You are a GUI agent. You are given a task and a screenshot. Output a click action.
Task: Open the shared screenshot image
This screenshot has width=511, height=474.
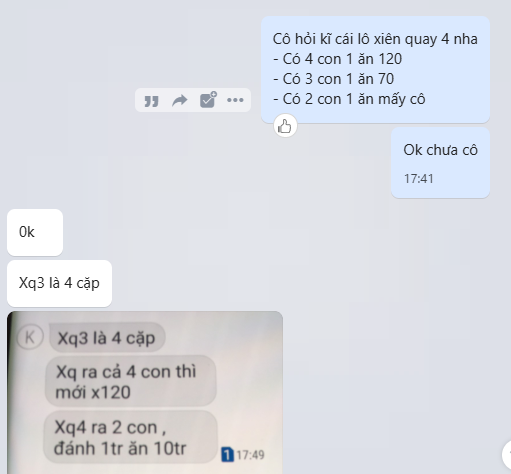[145, 392]
